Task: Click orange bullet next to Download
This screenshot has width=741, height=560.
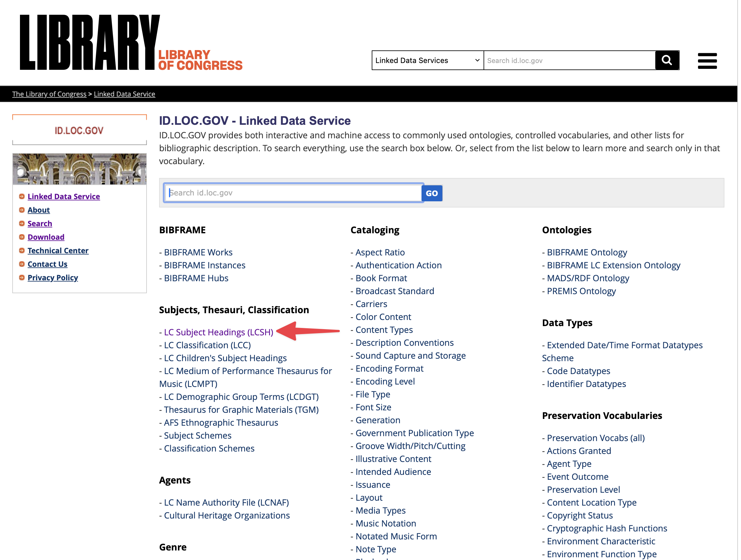Action: (22, 237)
